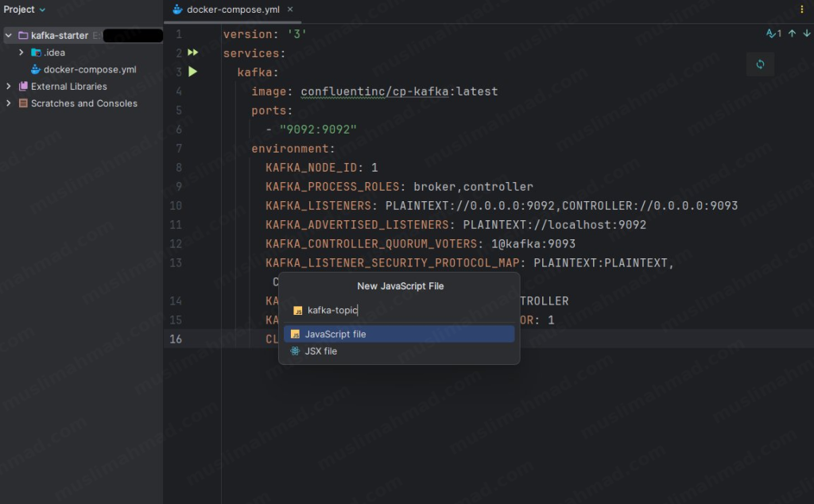Expand the .idea folder
The width and height of the screenshot is (814, 504).
[20, 52]
